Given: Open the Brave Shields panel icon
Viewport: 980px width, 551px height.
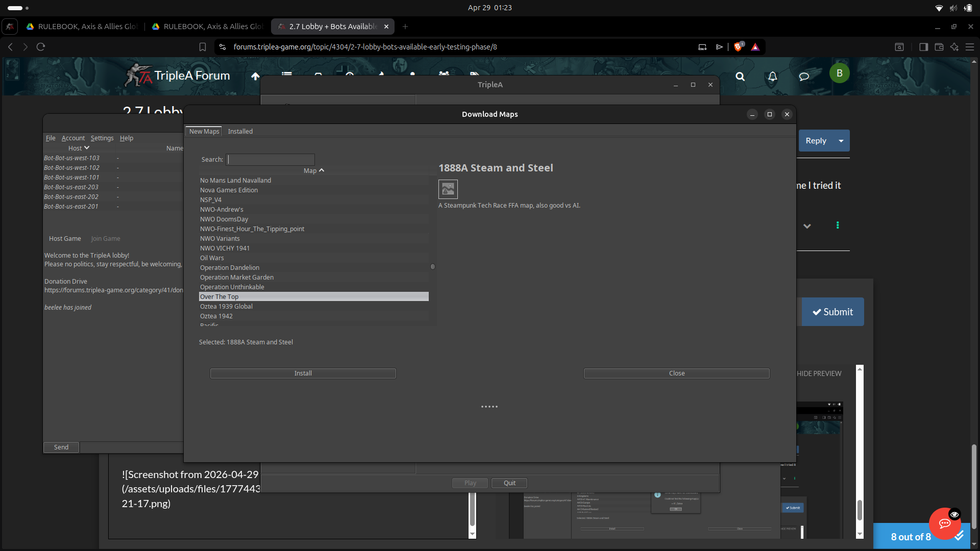Looking at the screenshot, I should tap(738, 46).
